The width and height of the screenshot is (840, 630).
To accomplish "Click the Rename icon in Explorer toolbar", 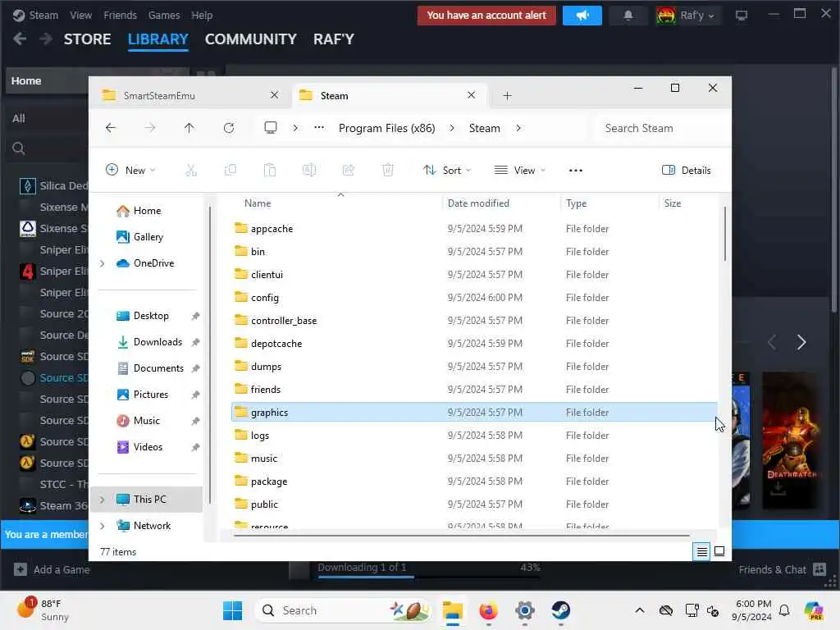I will click(x=309, y=171).
